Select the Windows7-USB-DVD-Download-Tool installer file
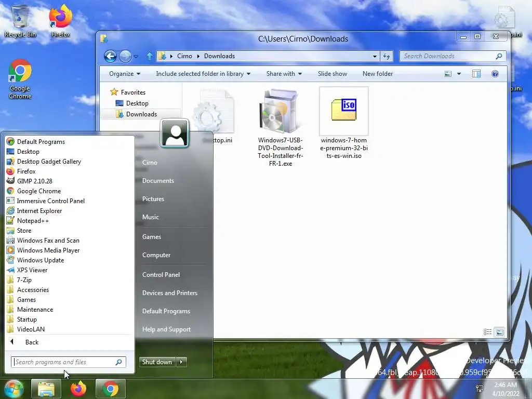This screenshot has width=532, height=399. coord(280,128)
